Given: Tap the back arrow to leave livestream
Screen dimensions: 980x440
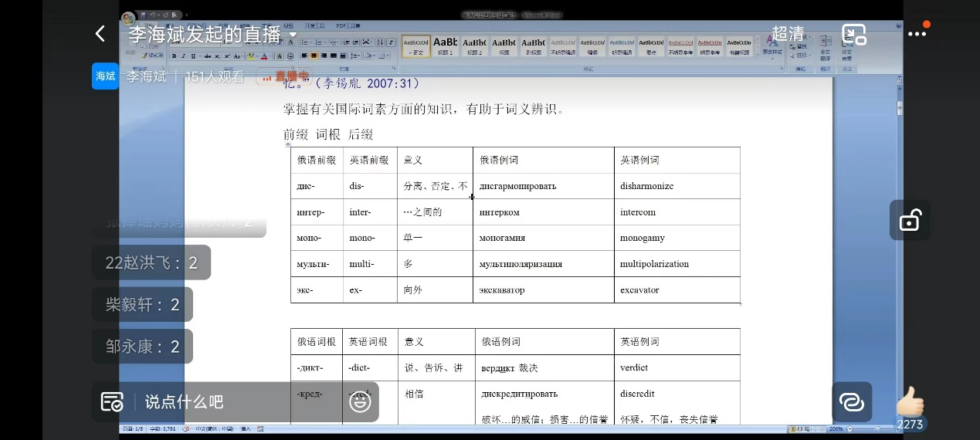Looking at the screenshot, I should (x=100, y=34).
